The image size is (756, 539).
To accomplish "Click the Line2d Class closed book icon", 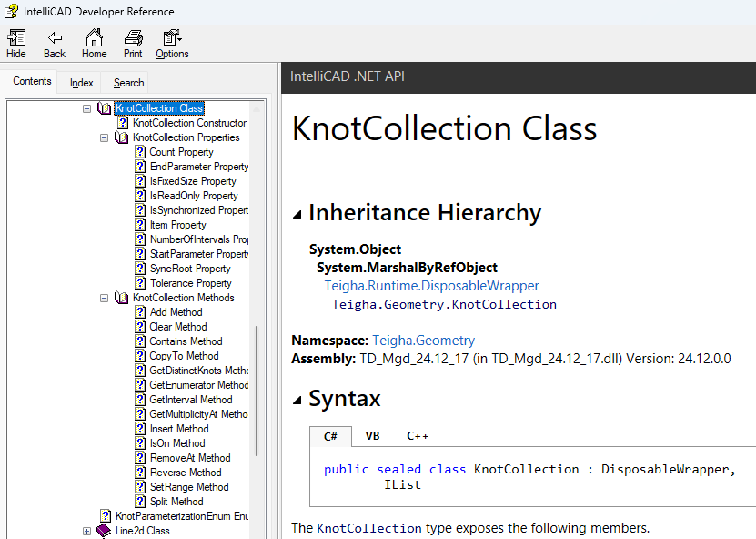I will point(104,531).
